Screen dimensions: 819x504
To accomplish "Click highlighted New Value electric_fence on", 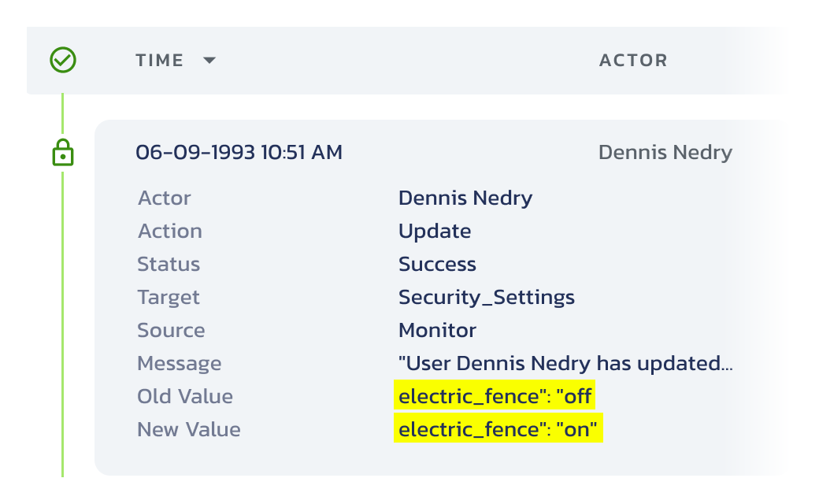I will (x=498, y=428).
